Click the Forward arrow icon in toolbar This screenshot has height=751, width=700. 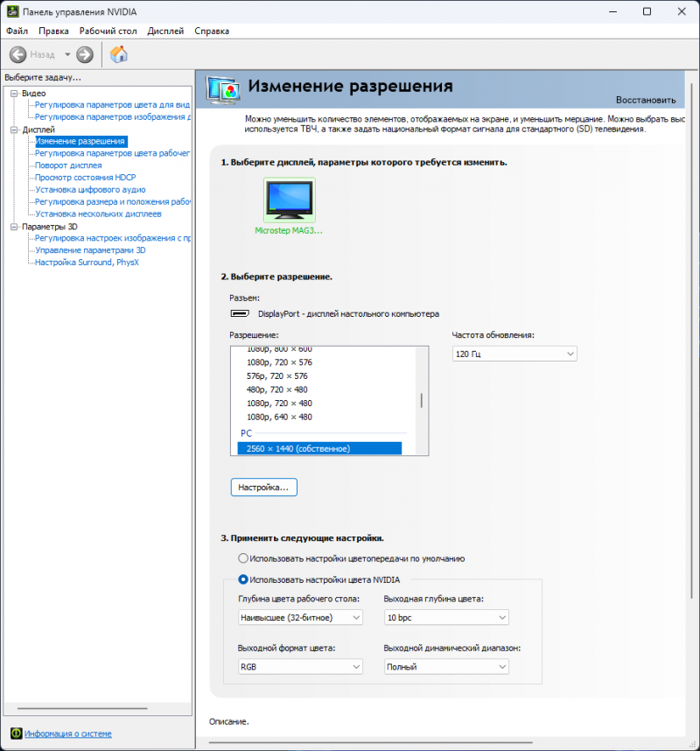pyautogui.click(x=85, y=54)
